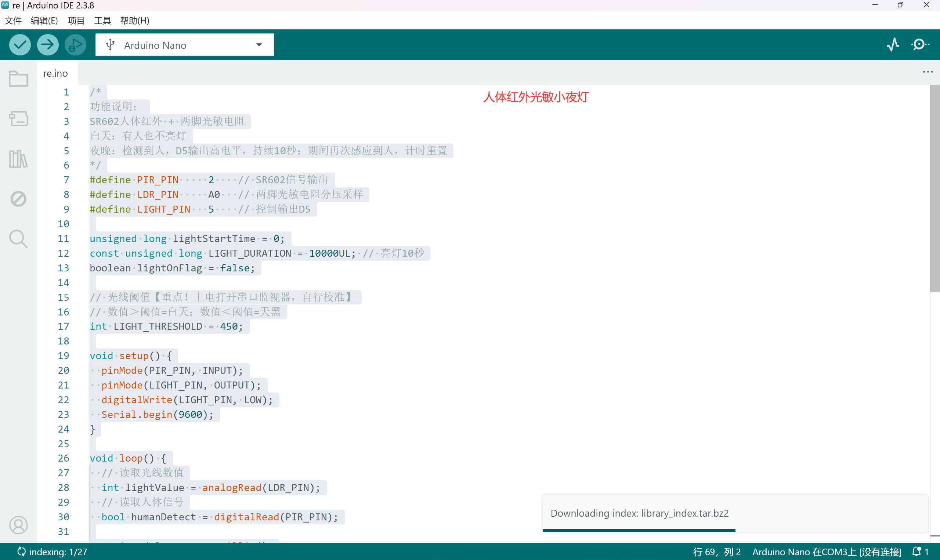Open the Library Manager panel
The image size is (940, 560).
click(x=18, y=159)
